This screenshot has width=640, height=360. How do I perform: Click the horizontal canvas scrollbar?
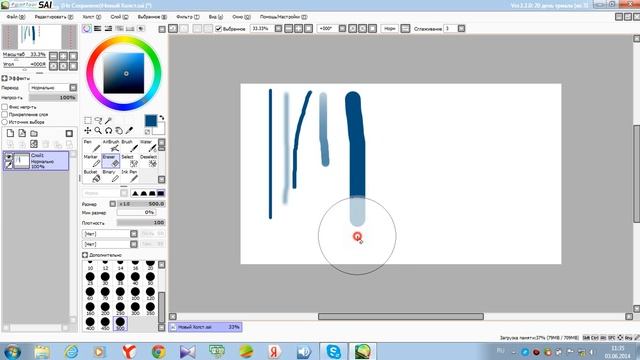[401, 316]
